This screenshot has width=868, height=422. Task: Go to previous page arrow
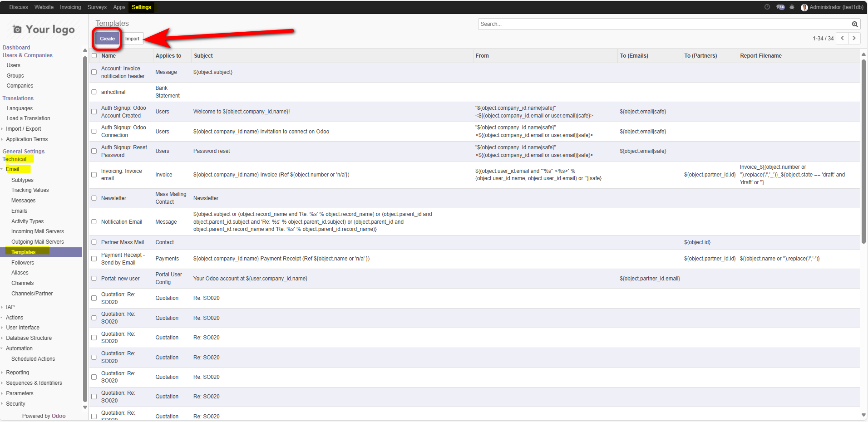843,39
